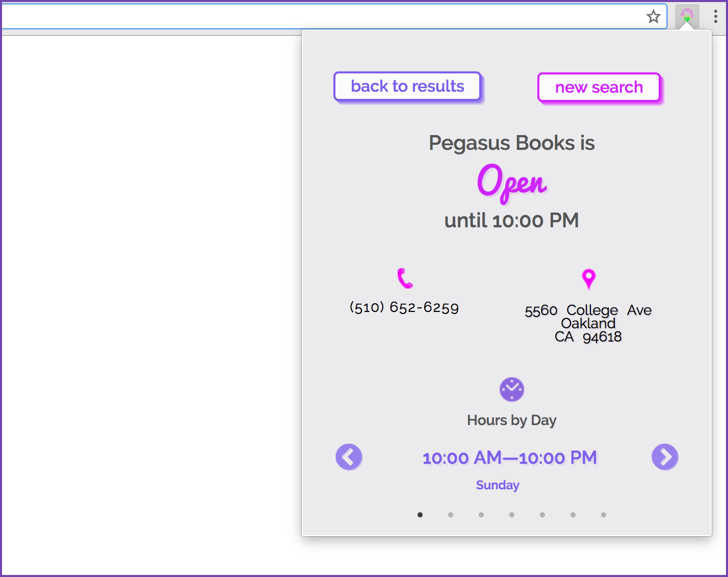Click the Pegasus Books is heading
Screen dimensions: 728x577
point(512,143)
